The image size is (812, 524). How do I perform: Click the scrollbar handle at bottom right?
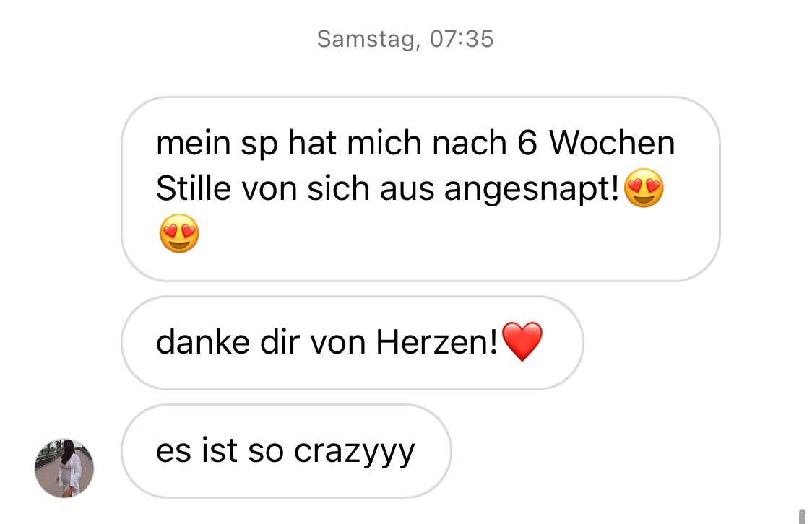click(802, 516)
